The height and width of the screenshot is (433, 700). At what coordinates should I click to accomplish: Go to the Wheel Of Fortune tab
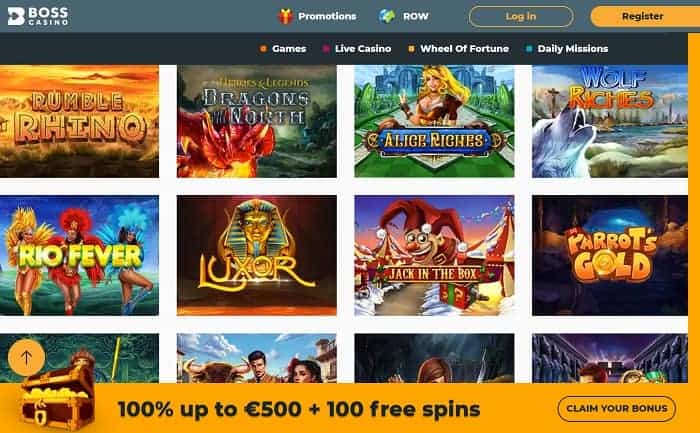pyautogui.click(x=464, y=49)
